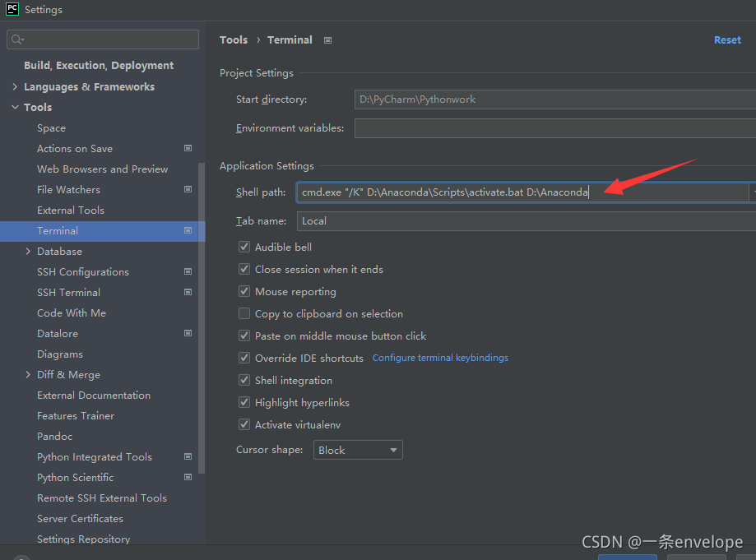
Task: Select Build, Execution, Deployment category
Action: 99,66
